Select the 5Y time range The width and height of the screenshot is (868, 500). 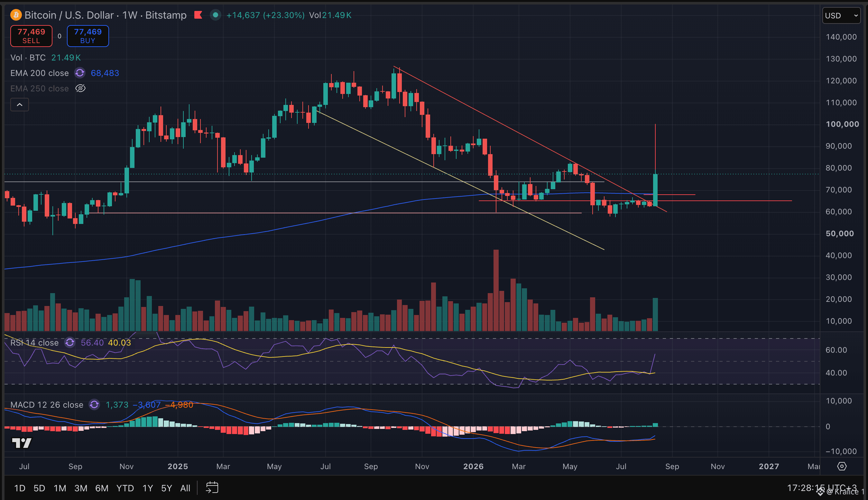(167, 488)
